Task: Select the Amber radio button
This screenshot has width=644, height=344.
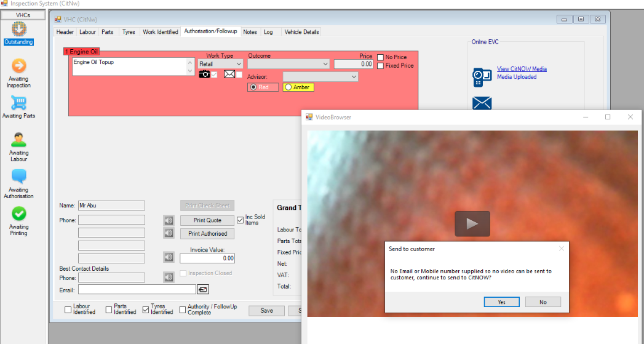Action: (288, 87)
